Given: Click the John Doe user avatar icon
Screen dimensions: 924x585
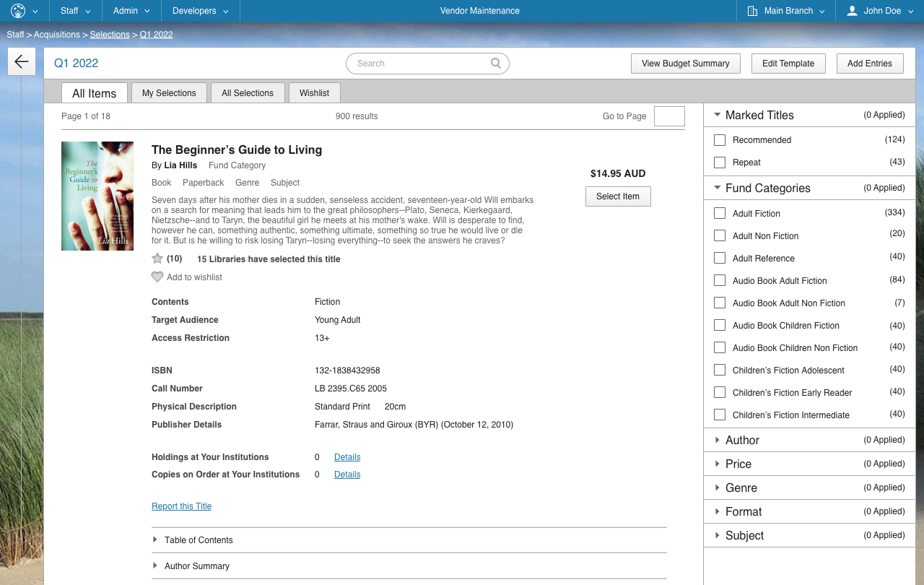Looking at the screenshot, I should coord(852,11).
